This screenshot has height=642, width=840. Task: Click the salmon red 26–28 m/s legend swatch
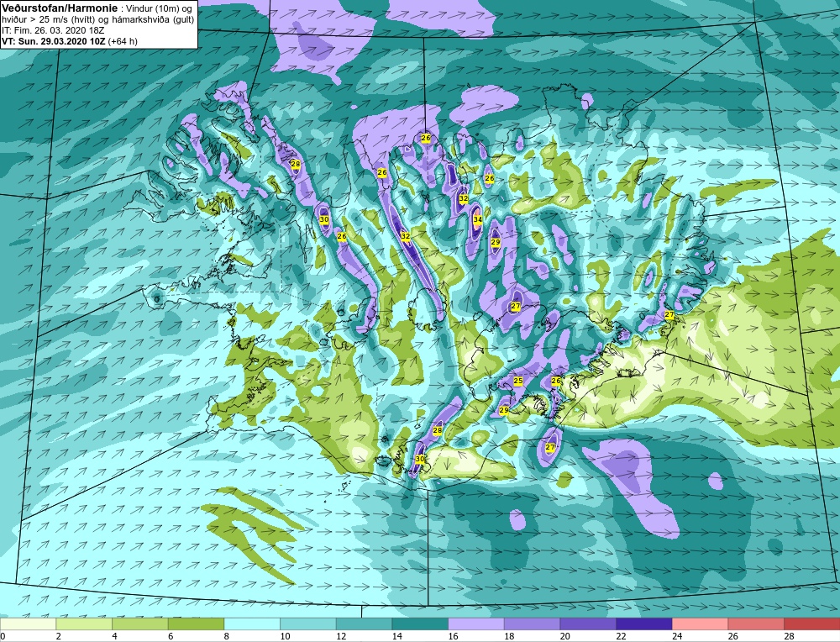756,624
